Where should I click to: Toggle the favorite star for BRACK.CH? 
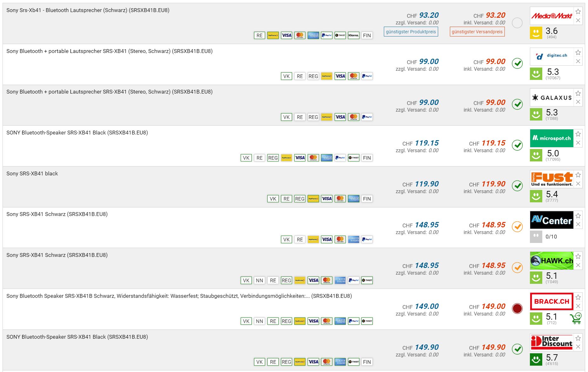[x=578, y=297]
